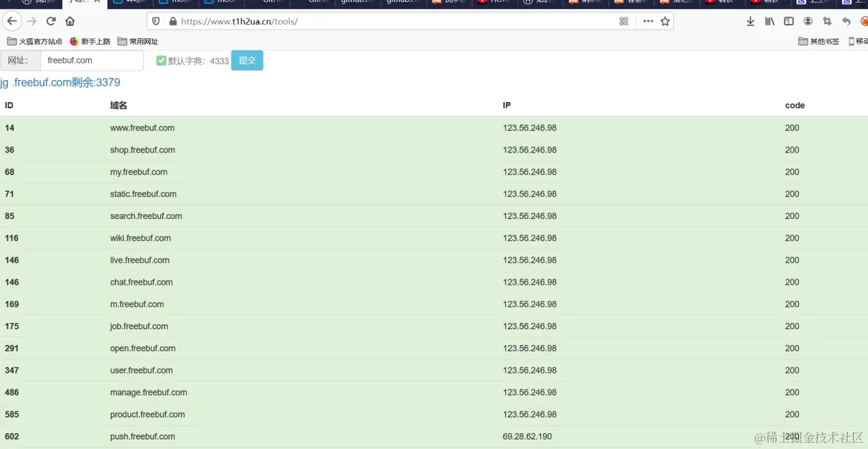
Task: Select www.freebuf.com domain cell
Action: (142, 128)
